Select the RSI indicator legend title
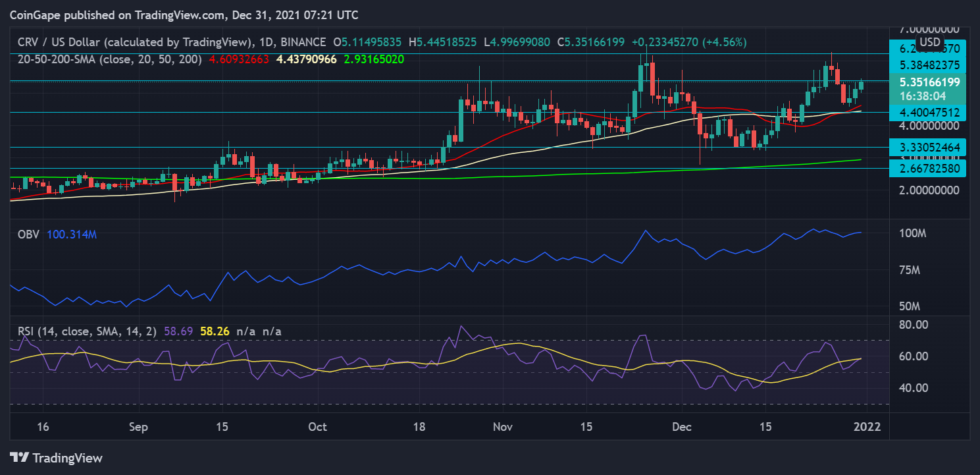Image resolution: width=980 pixels, height=475 pixels. pos(87,331)
